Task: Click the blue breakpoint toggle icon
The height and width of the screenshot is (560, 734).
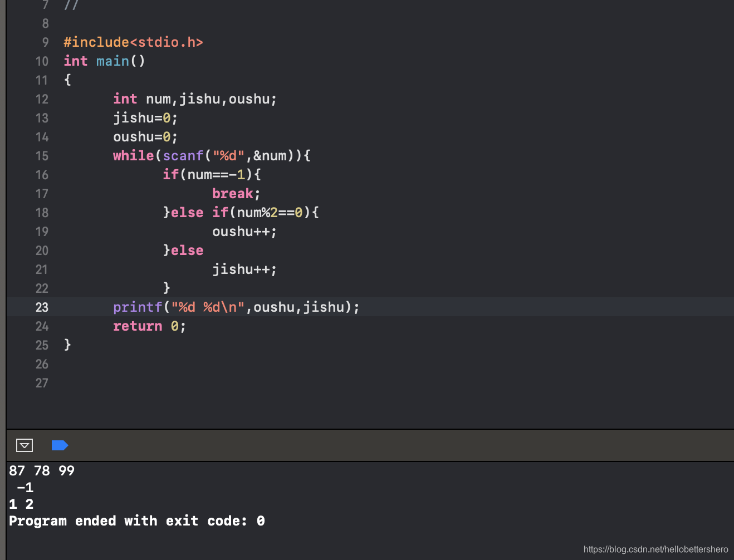Action: [x=60, y=445]
